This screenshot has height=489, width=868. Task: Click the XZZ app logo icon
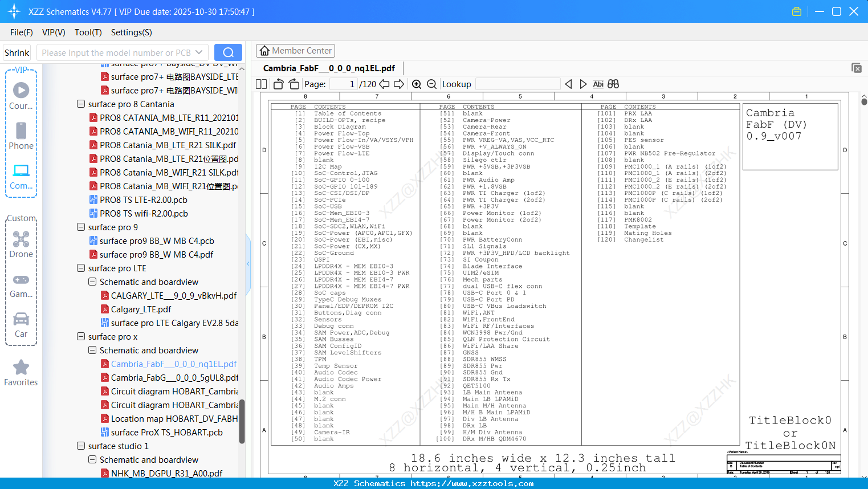tap(14, 11)
